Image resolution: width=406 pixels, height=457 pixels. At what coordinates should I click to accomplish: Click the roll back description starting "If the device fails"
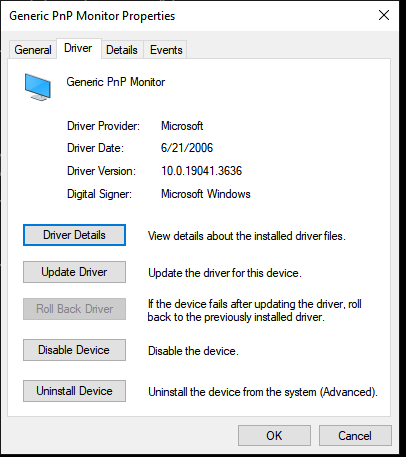point(254,310)
